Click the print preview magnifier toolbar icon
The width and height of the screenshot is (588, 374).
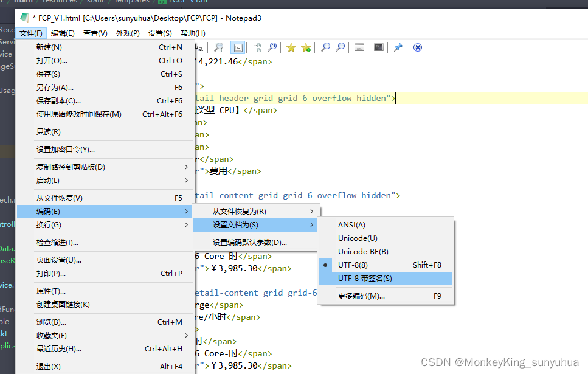click(x=218, y=47)
